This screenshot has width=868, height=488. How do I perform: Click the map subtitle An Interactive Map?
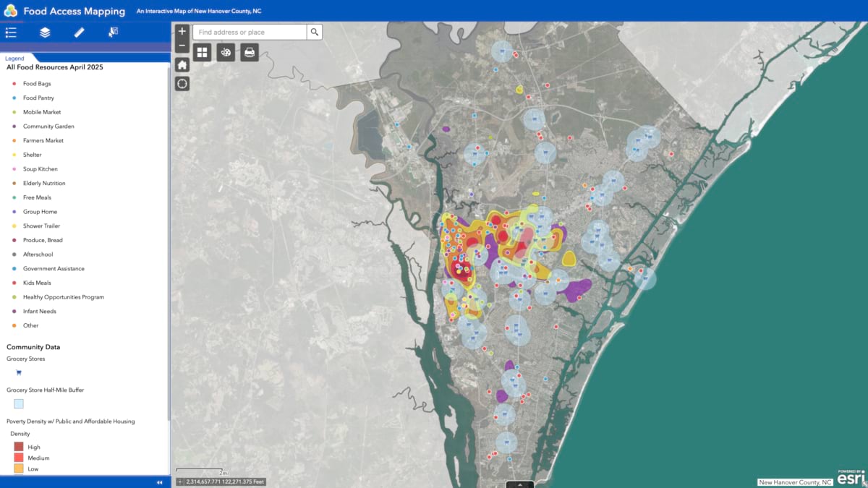(x=199, y=12)
